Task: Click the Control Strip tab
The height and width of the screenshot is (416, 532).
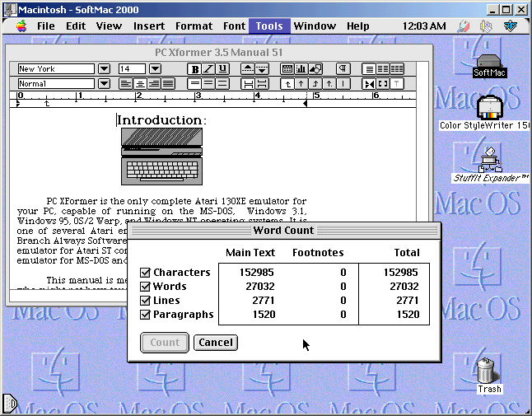Action: 9,404
